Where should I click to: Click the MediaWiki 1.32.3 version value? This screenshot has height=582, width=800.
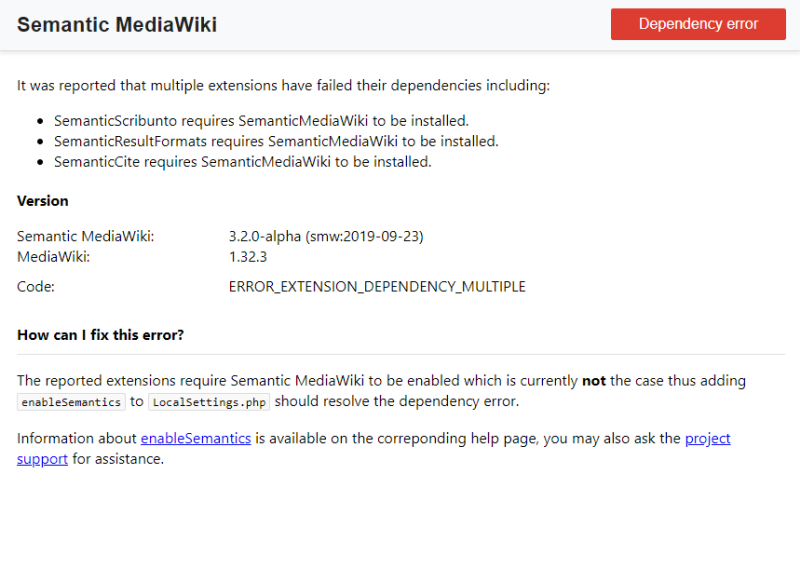point(248,257)
